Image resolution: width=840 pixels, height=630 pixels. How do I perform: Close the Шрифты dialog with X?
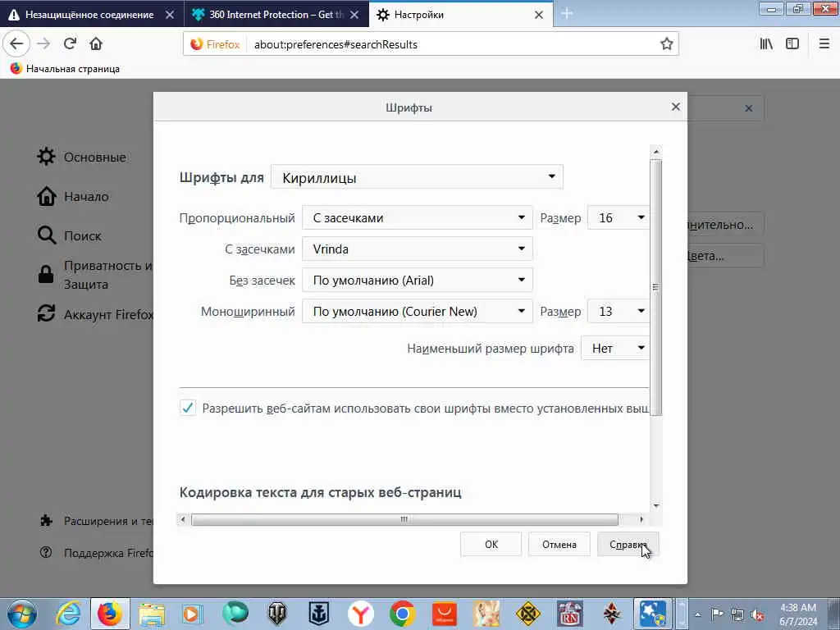[676, 107]
